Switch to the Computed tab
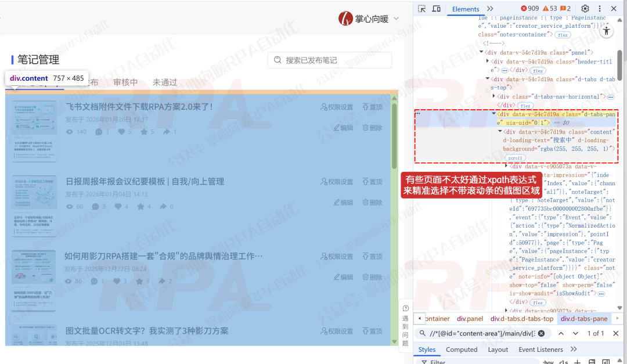 (x=462, y=349)
